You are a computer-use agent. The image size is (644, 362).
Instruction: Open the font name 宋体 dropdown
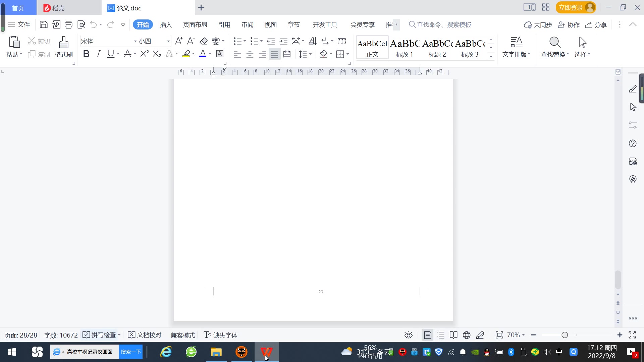135,41
